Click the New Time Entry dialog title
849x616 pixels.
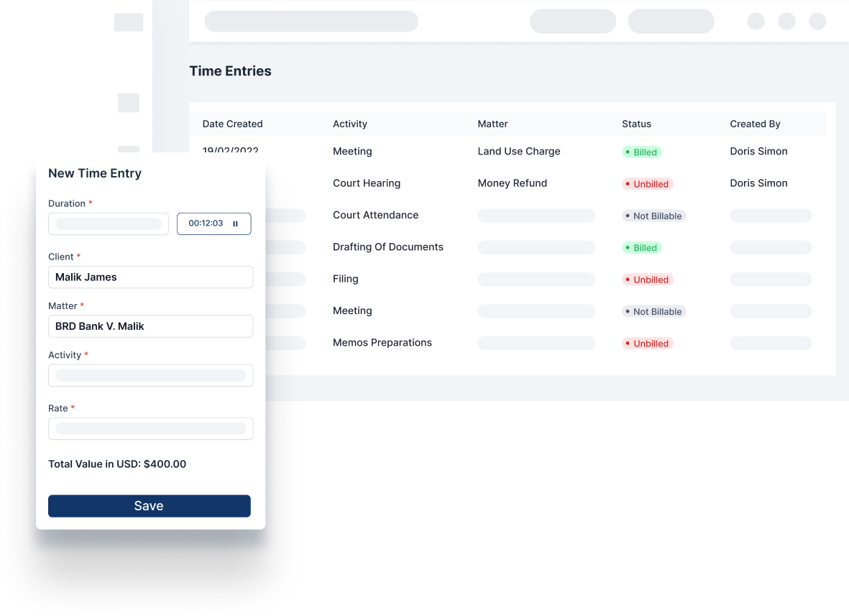(95, 173)
